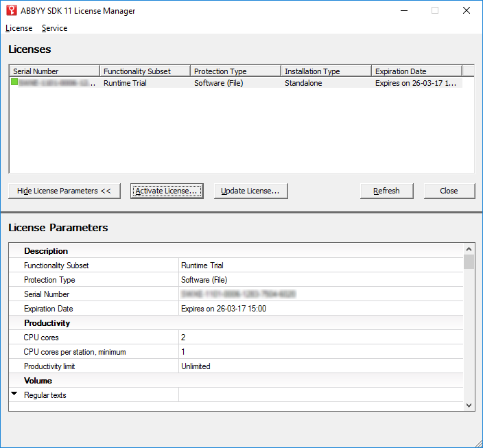
Task: Select the Functionality Subset parameter row
Action: 236,266
